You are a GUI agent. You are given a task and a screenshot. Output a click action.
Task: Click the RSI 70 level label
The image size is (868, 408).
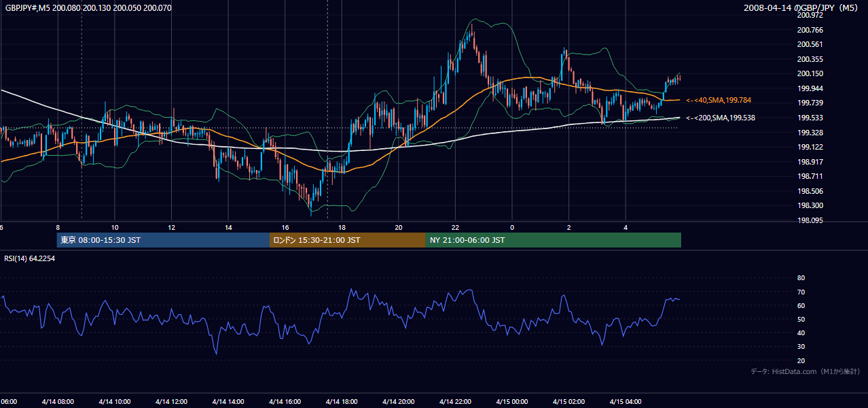click(801, 292)
